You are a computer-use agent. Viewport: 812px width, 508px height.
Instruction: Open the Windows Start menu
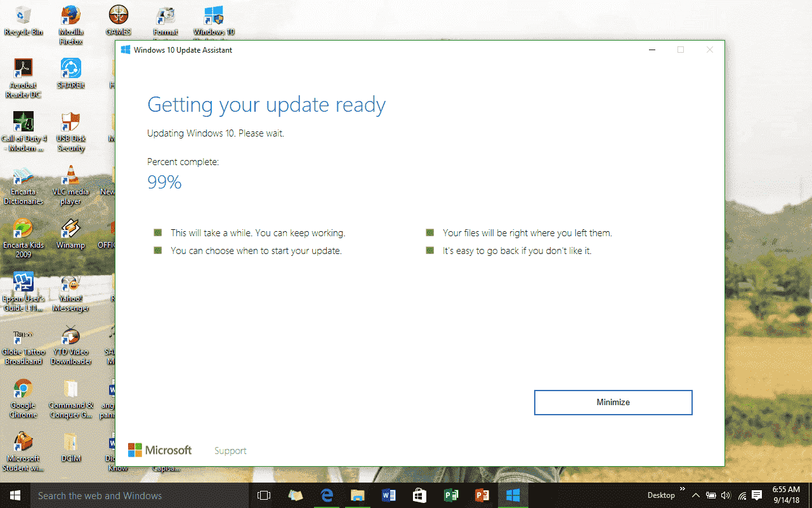tap(15, 495)
